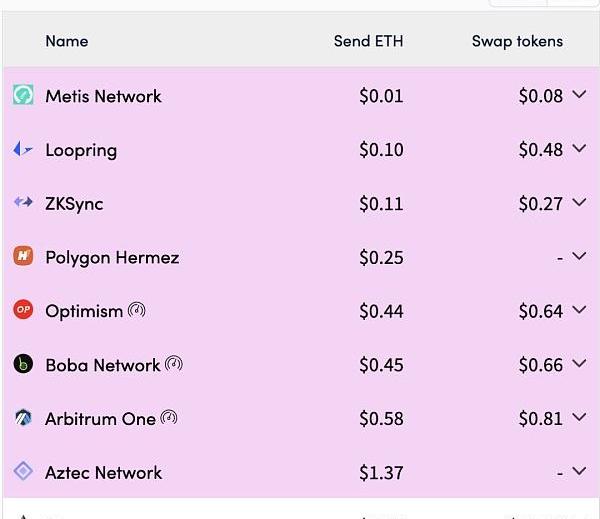Click the Arbitrum One logo icon

(x=23, y=418)
